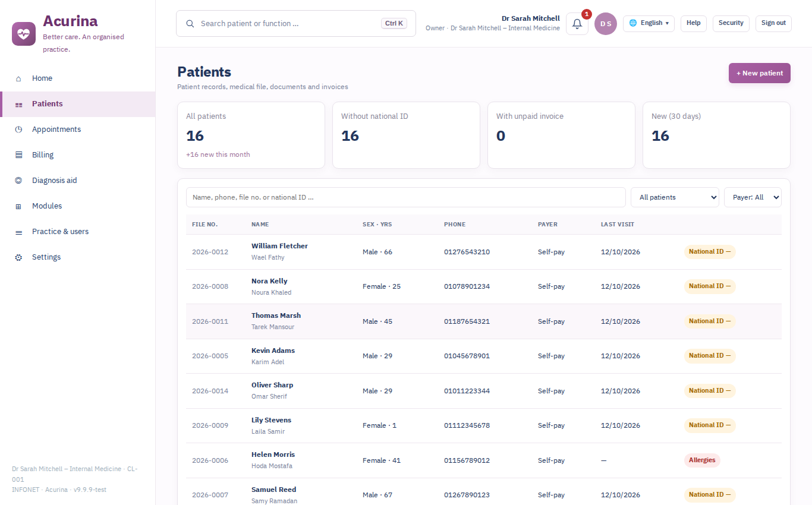Viewport: 812px width, 505px height.
Task: Click the Modules grid icon
Action: 18,206
